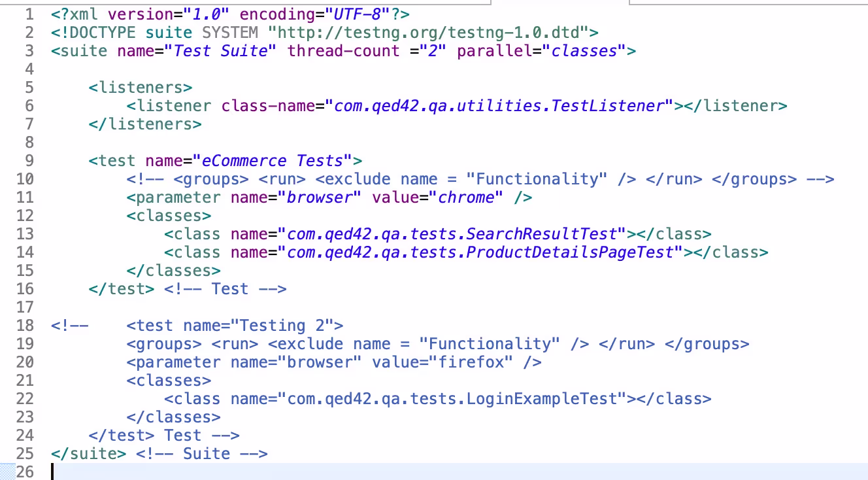Click line number 25 in the gutter
868x480 pixels.
pos(24,453)
